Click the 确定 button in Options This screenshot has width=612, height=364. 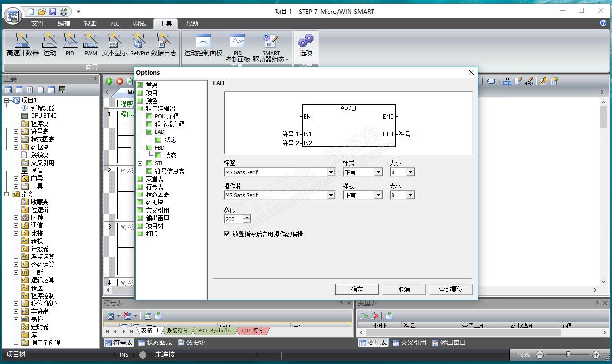(x=357, y=289)
